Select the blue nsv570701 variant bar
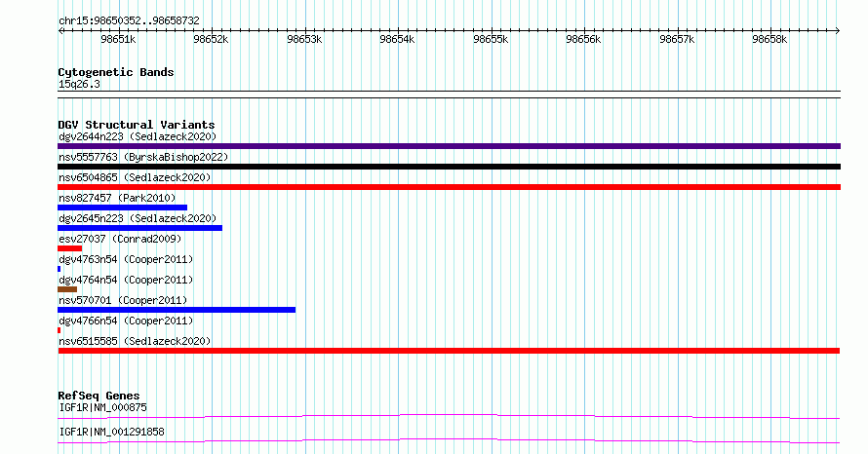The width and height of the screenshot is (868, 454). (177, 310)
